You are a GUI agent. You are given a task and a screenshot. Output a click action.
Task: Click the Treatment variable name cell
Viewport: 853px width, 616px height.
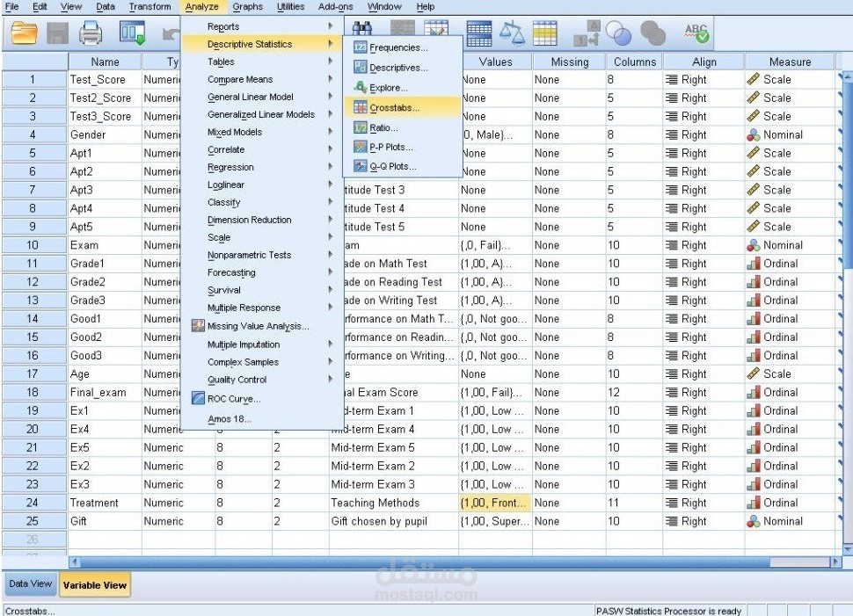[x=105, y=503]
